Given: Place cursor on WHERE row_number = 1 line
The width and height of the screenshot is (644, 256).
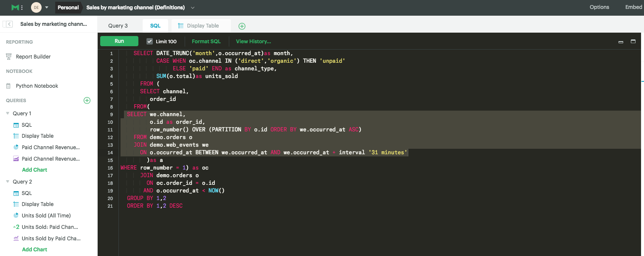Looking at the screenshot, I should (164, 168).
